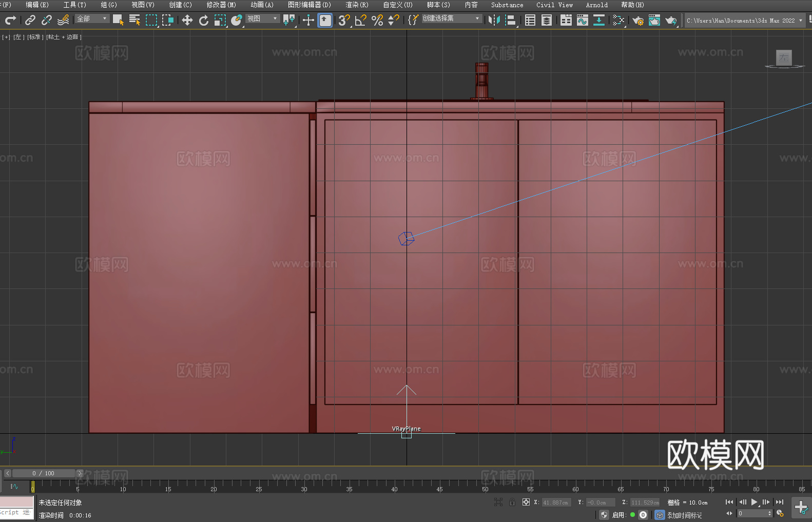Open the Arnold menu
Viewport: 812px width, 522px height.
tap(597, 5)
